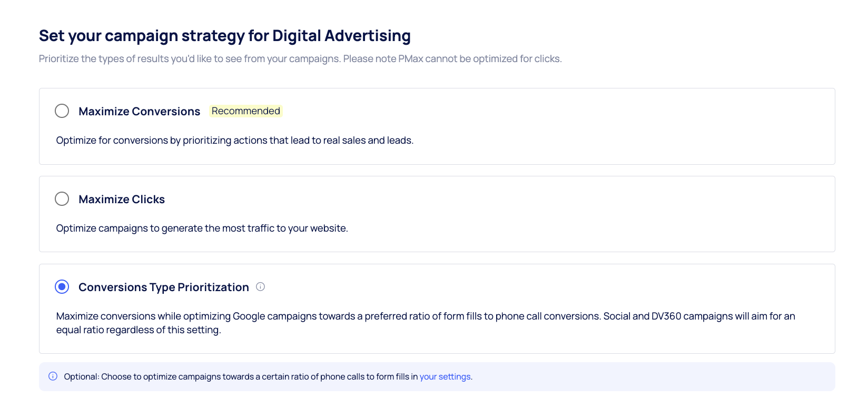Click the 'Social and DV360 campaigns' description text

[x=668, y=316]
